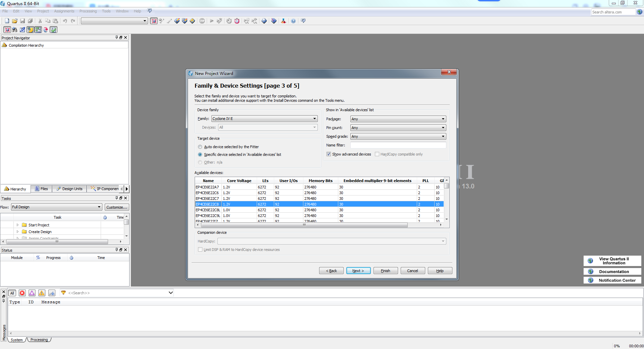Select device row EP4CE6E22C8L

click(x=319, y=210)
